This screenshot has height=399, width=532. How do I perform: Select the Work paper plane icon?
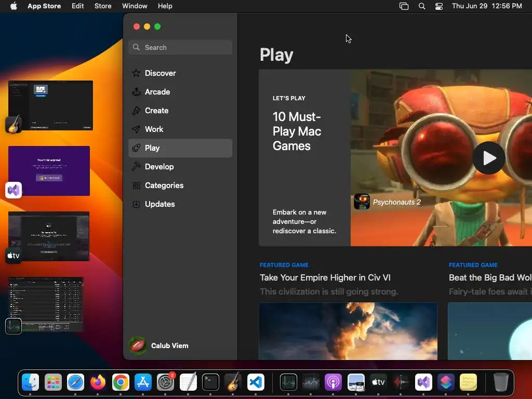[x=136, y=129]
